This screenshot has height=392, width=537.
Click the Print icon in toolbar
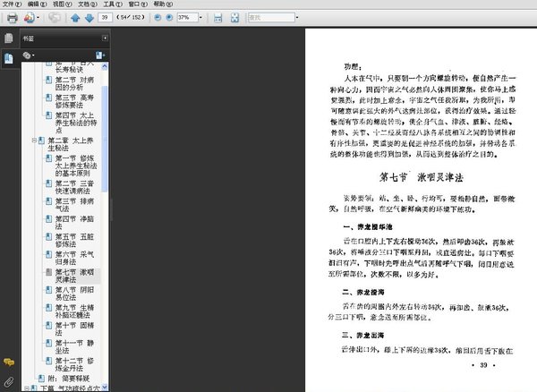(13, 18)
